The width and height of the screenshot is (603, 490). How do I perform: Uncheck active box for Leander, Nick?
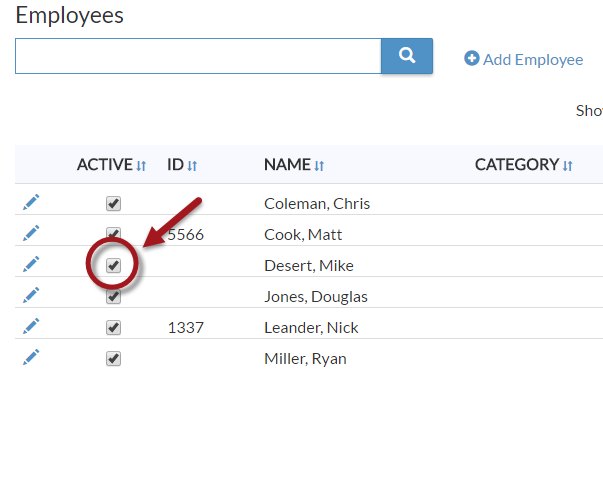[113, 328]
